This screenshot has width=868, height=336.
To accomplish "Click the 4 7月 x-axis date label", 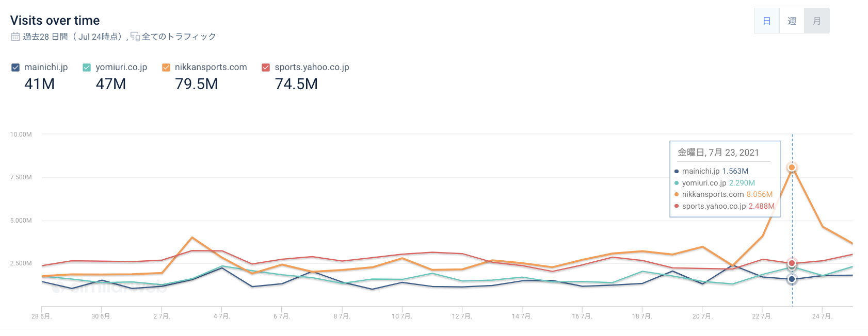I will pyautogui.click(x=222, y=316).
